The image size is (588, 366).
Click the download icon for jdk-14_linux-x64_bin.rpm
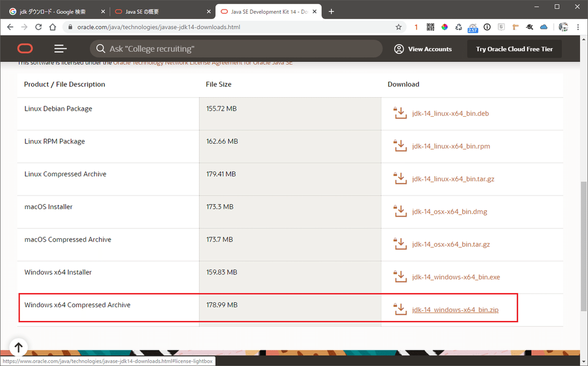click(x=400, y=146)
